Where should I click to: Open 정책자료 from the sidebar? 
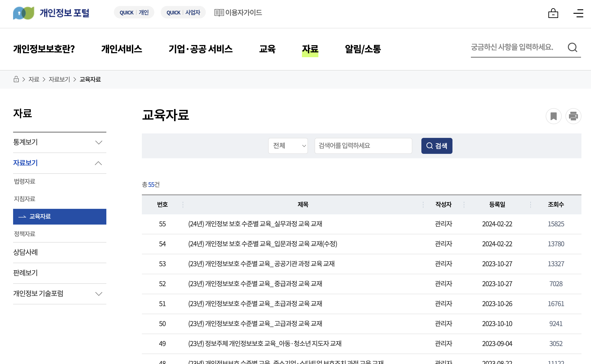[x=25, y=234]
